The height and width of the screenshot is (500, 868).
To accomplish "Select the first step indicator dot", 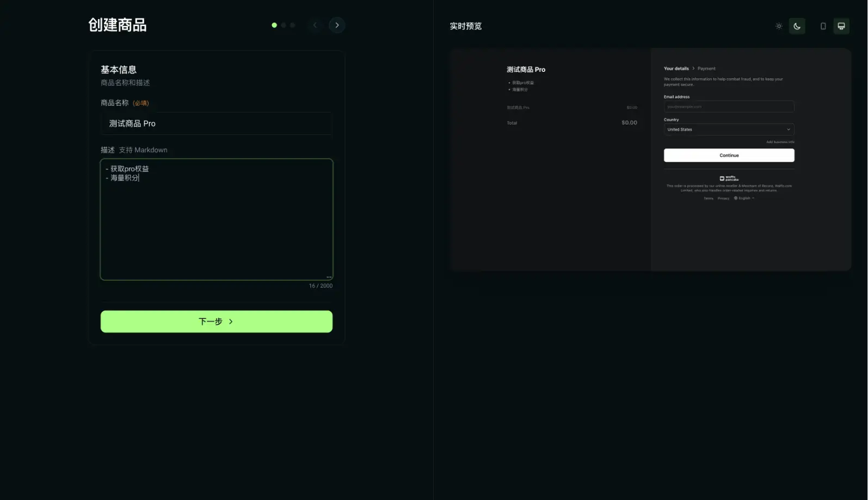I will [x=274, y=25].
